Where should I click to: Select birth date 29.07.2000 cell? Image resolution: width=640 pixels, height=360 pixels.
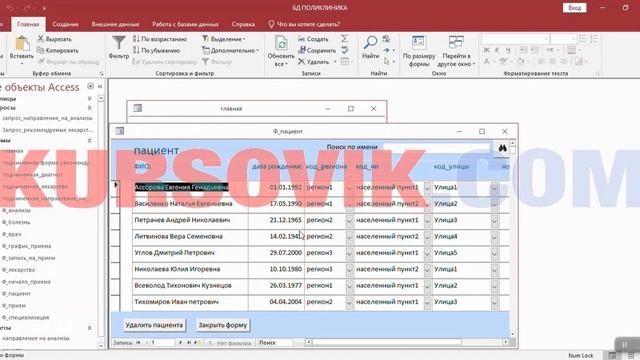[x=276, y=253]
